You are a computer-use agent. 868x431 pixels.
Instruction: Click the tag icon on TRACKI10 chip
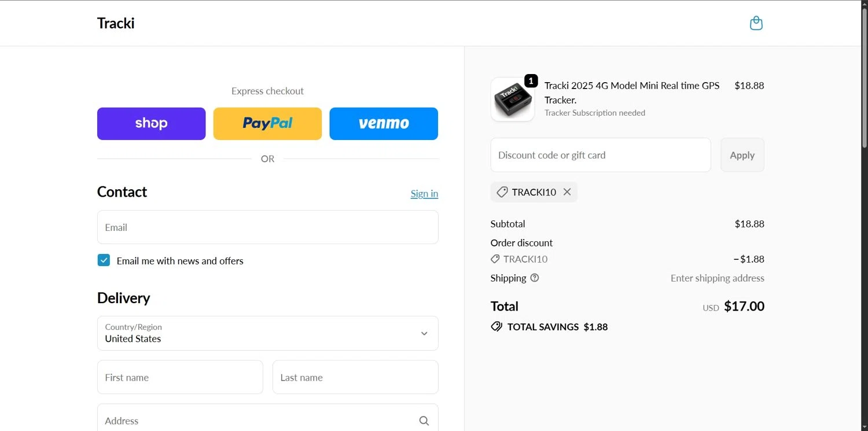tap(502, 192)
